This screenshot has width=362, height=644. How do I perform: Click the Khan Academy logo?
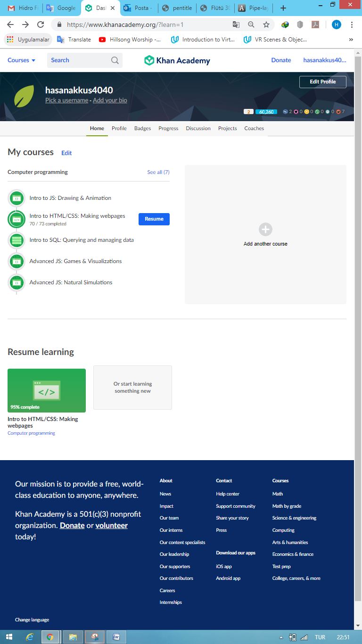177,60
